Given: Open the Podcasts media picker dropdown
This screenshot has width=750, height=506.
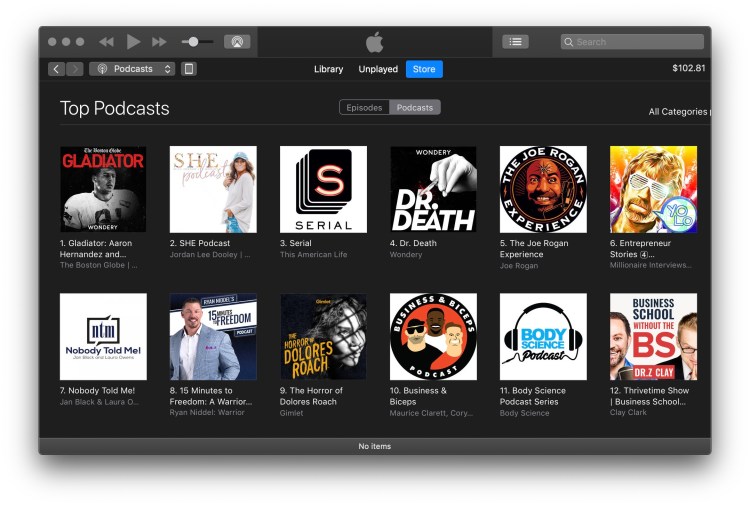Looking at the screenshot, I should (132, 69).
